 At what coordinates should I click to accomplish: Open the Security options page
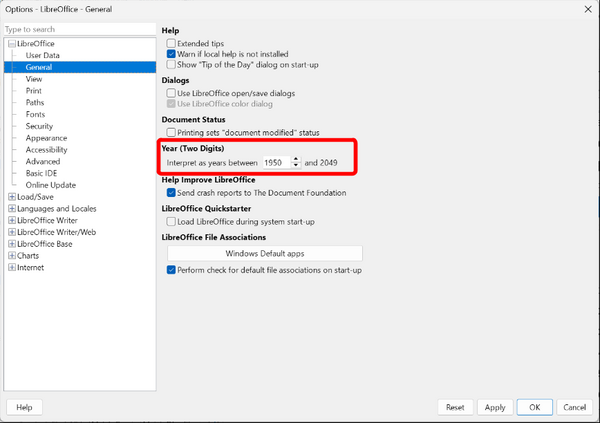[39, 126]
